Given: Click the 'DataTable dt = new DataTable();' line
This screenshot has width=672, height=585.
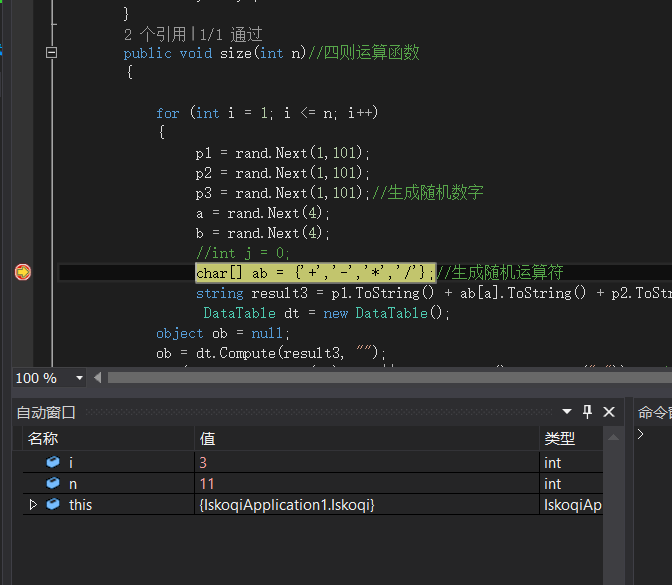Looking at the screenshot, I should tap(327, 313).
